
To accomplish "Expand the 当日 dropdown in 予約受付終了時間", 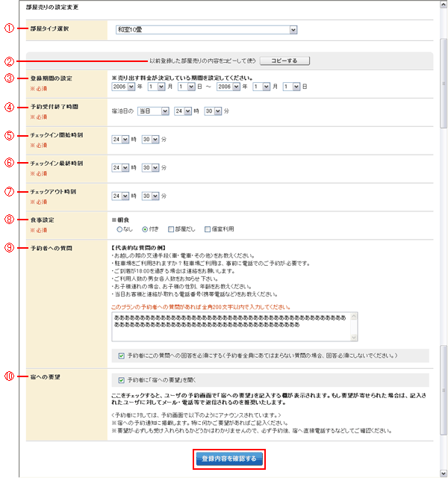I will click(x=154, y=111).
